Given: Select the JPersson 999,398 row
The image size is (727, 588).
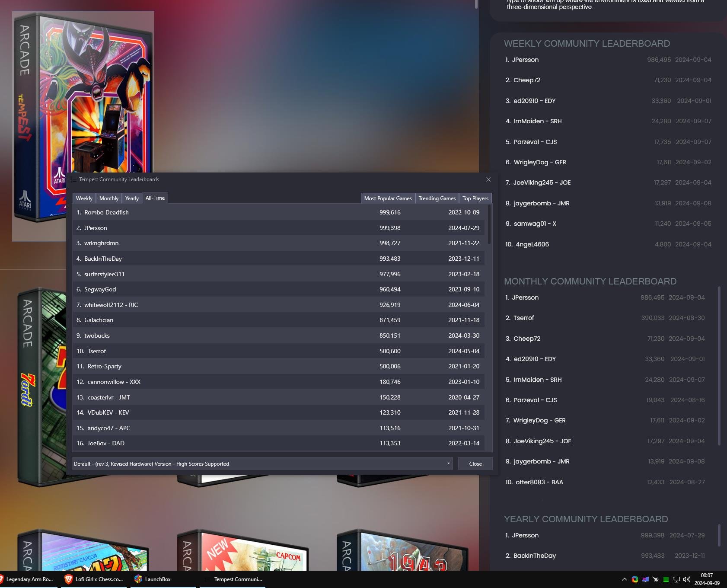Looking at the screenshot, I should coord(278,228).
